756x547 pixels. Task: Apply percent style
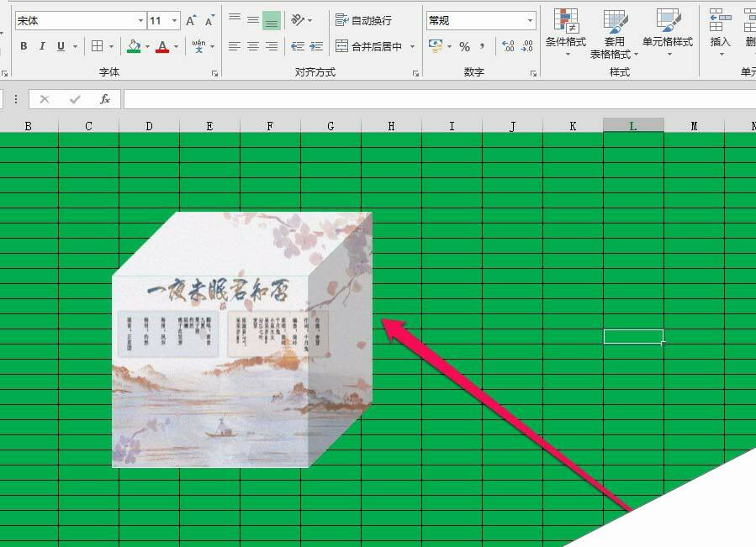tap(464, 47)
